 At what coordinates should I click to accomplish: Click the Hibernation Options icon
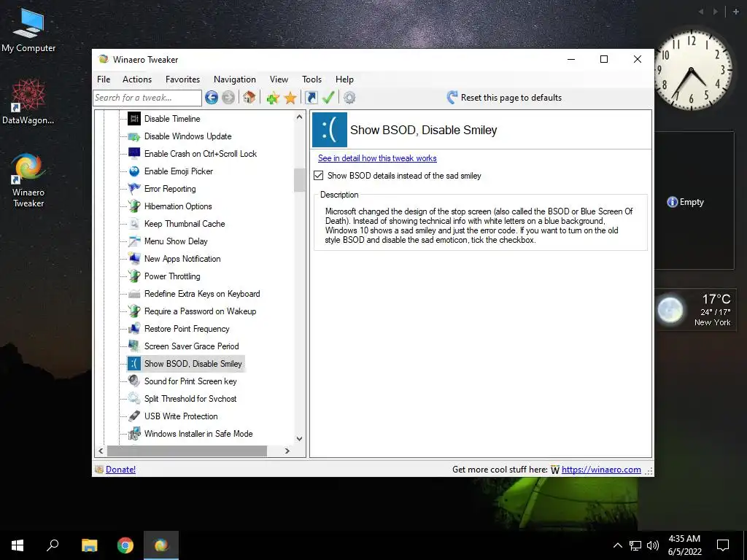134,206
